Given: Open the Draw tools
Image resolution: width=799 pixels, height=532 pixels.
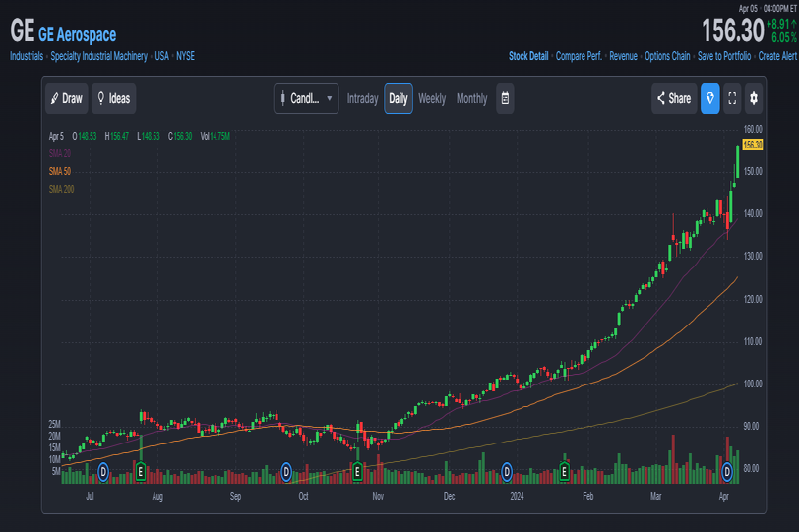Looking at the screenshot, I should 66,98.
